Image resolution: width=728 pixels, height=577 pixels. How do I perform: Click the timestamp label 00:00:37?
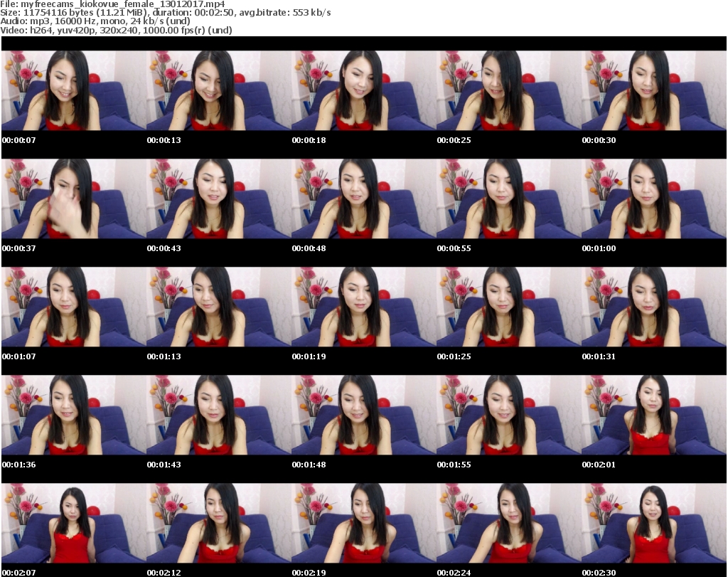[x=19, y=248]
